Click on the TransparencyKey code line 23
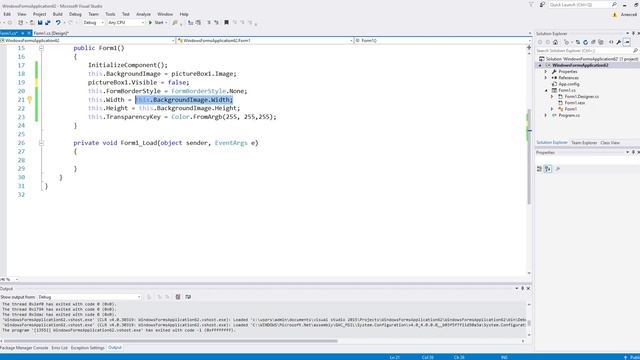Viewport: 640px width, 360px height. 182,117
